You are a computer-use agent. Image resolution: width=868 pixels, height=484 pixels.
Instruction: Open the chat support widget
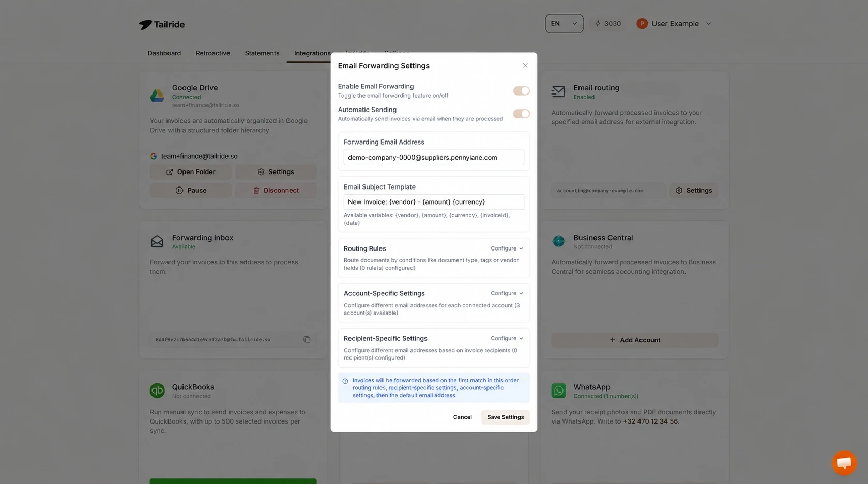click(x=844, y=462)
